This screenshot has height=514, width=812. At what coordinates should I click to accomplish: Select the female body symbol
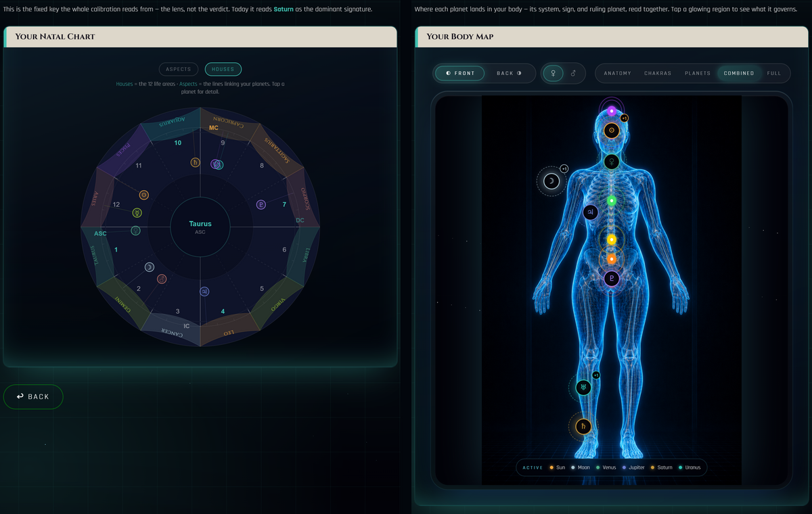tap(554, 73)
